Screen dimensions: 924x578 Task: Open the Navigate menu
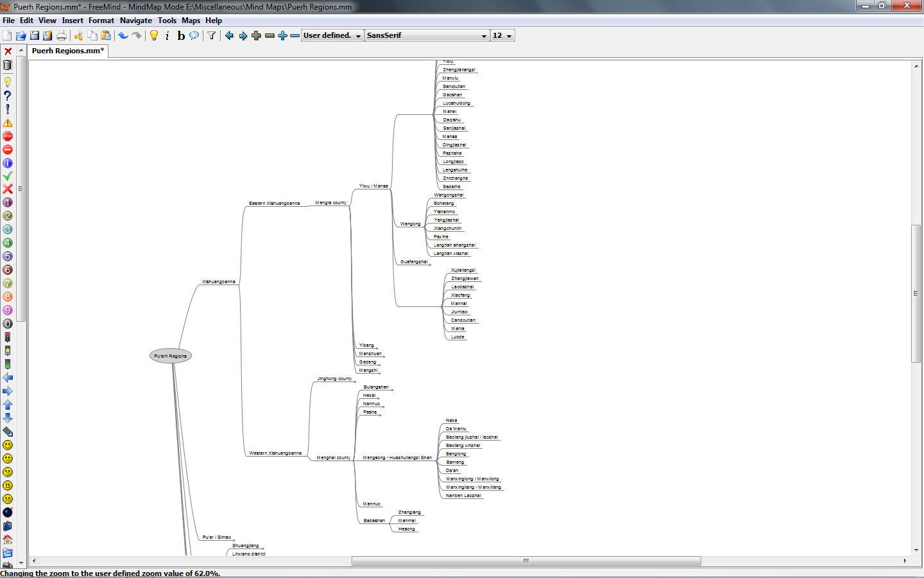136,21
